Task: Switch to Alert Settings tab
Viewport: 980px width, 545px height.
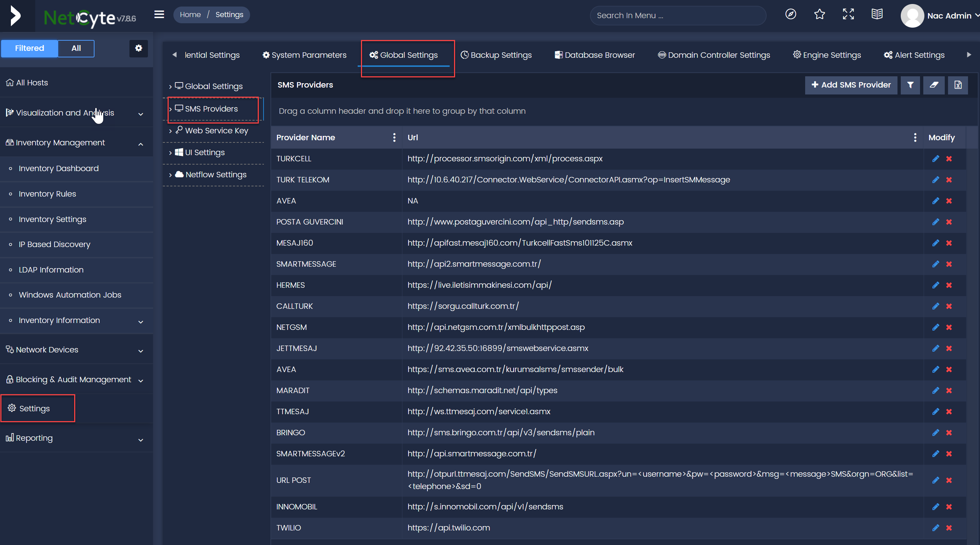Action: 914,55
